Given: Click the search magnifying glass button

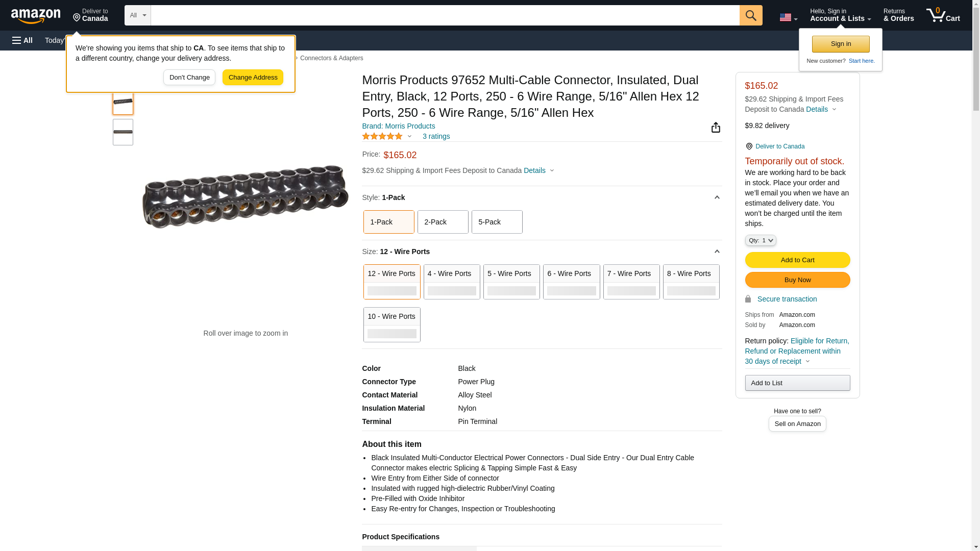Looking at the screenshot, I should [750, 15].
